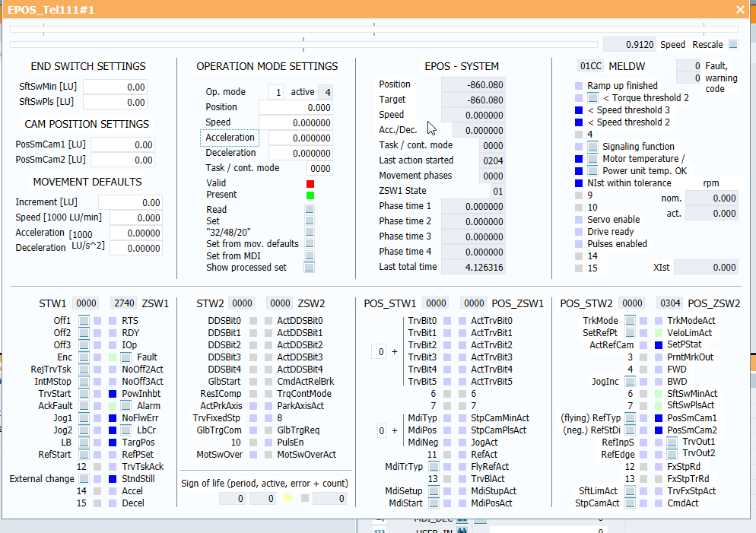Toggle the RejTrvTsk control bit
The width and height of the screenshot is (756, 533).
pos(84,370)
